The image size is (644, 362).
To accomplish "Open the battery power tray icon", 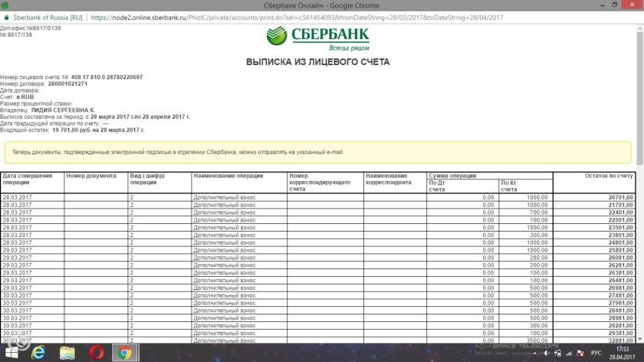I will click(558, 353).
